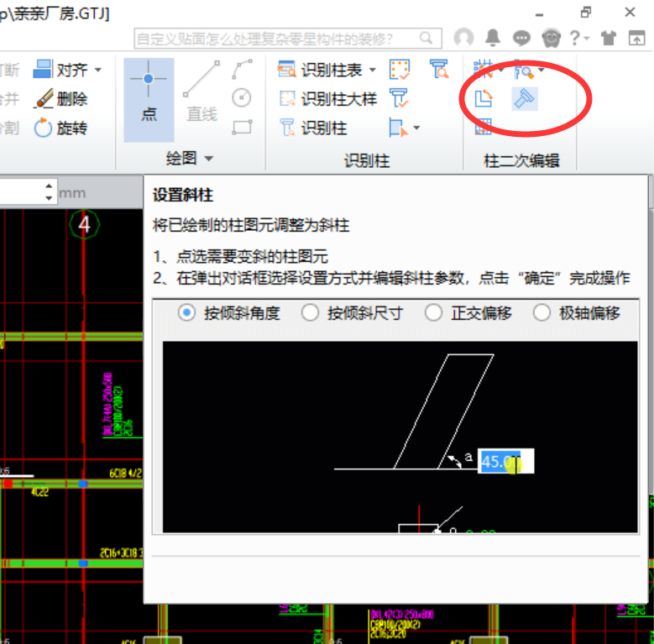Open the chat bubble message icon
The image size is (654, 644).
click(x=521, y=39)
